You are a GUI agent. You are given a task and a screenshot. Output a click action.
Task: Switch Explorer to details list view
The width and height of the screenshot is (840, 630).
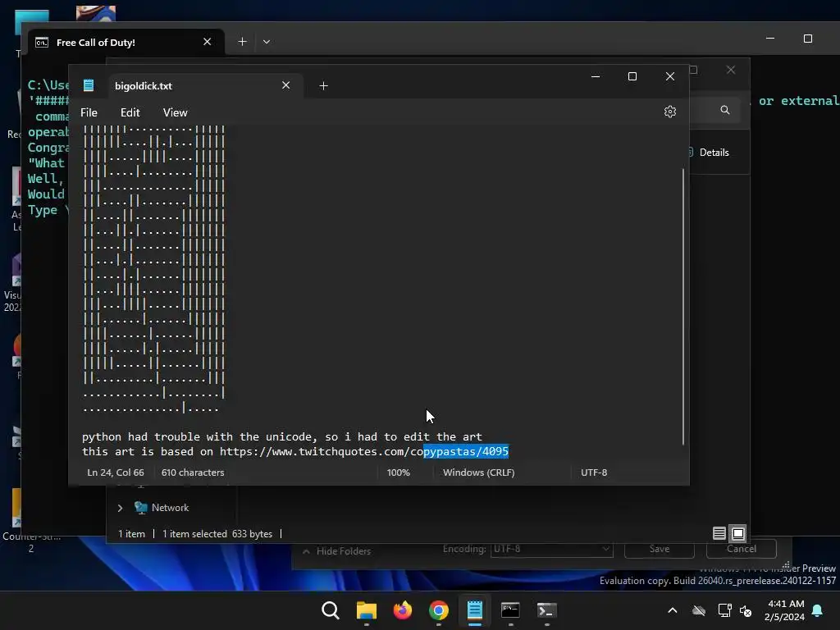[719, 533]
